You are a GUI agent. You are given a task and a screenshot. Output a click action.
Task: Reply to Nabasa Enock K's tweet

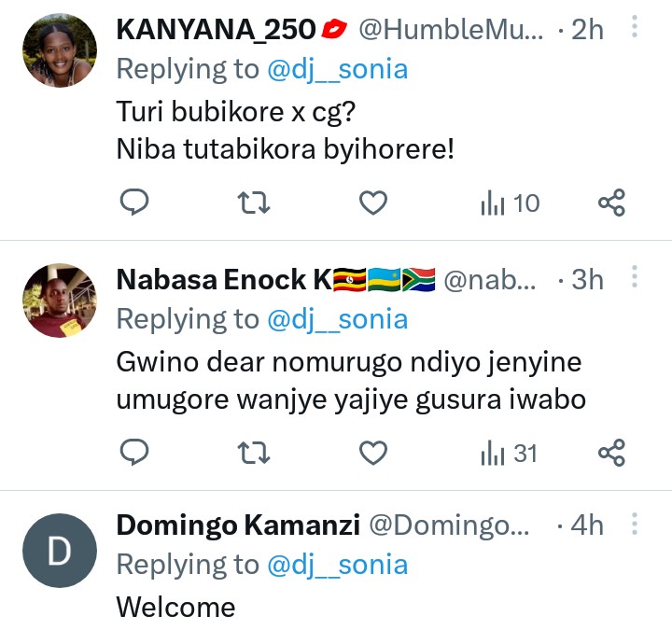pos(135,453)
